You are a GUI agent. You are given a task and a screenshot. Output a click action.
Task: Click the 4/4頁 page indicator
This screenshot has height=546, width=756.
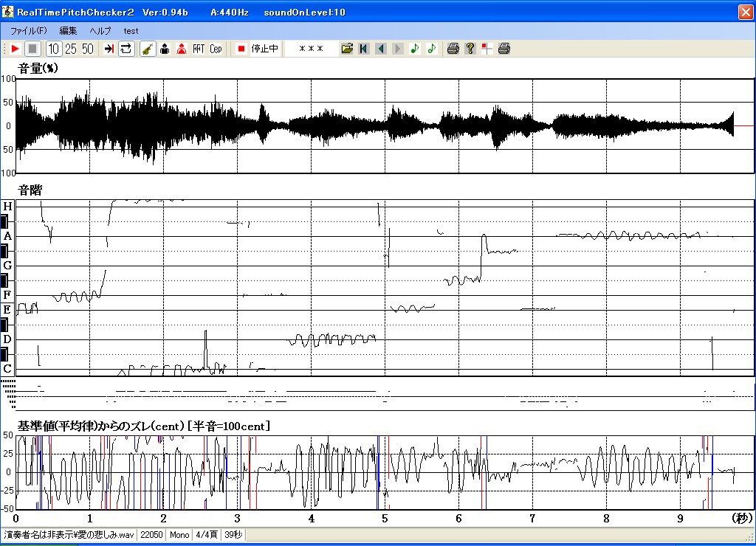[x=207, y=535]
